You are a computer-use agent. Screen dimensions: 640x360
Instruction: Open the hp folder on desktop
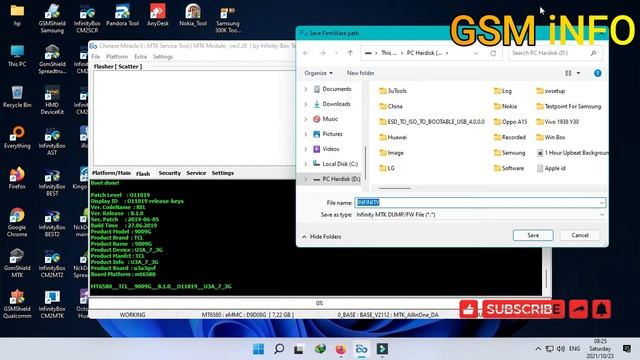17,16
